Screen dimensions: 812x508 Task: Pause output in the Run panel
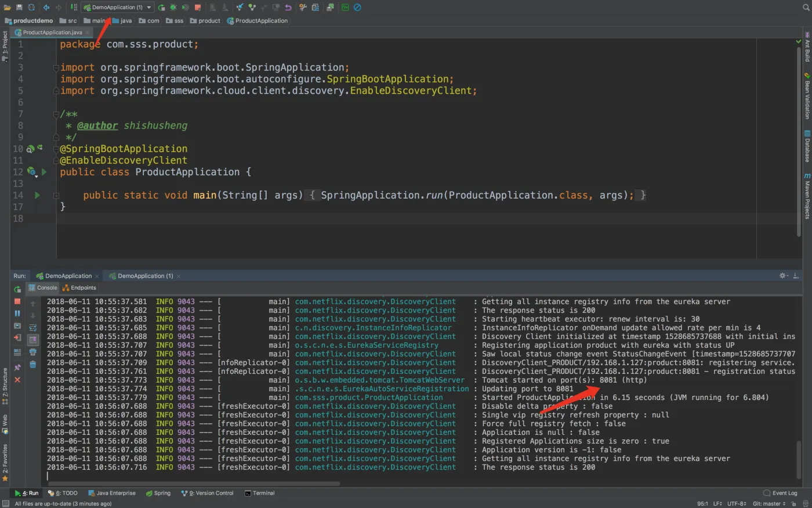pyautogui.click(x=17, y=314)
